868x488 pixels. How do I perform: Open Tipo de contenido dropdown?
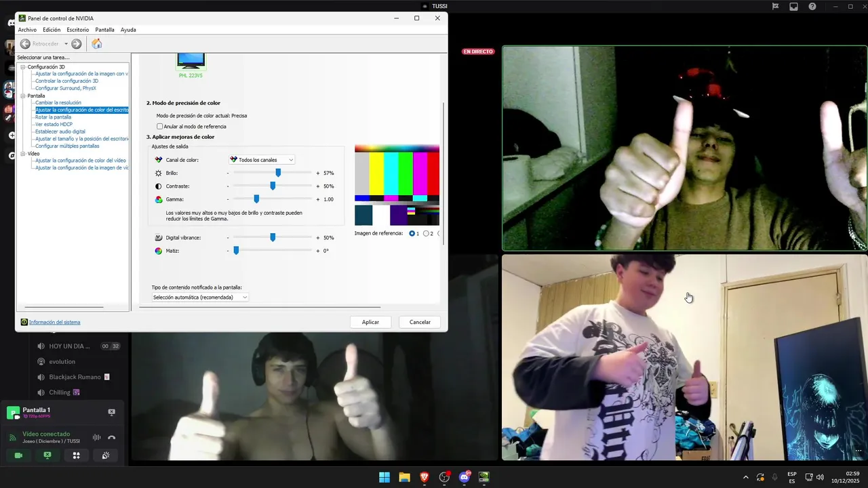(x=200, y=297)
